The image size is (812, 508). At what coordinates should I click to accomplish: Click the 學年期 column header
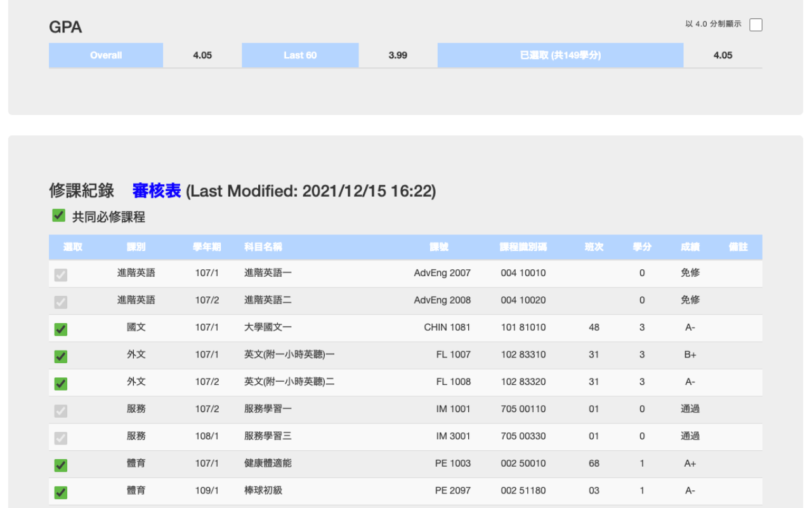pos(207,247)
